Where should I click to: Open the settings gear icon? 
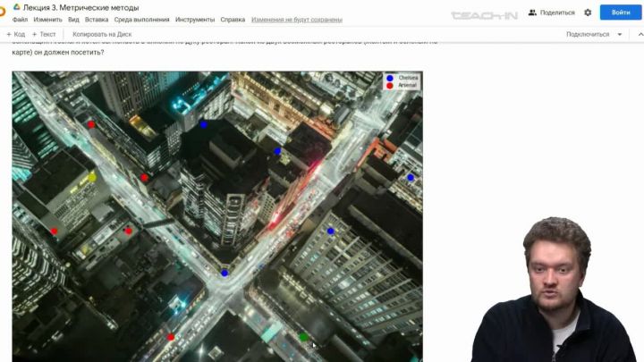(588, 13)
